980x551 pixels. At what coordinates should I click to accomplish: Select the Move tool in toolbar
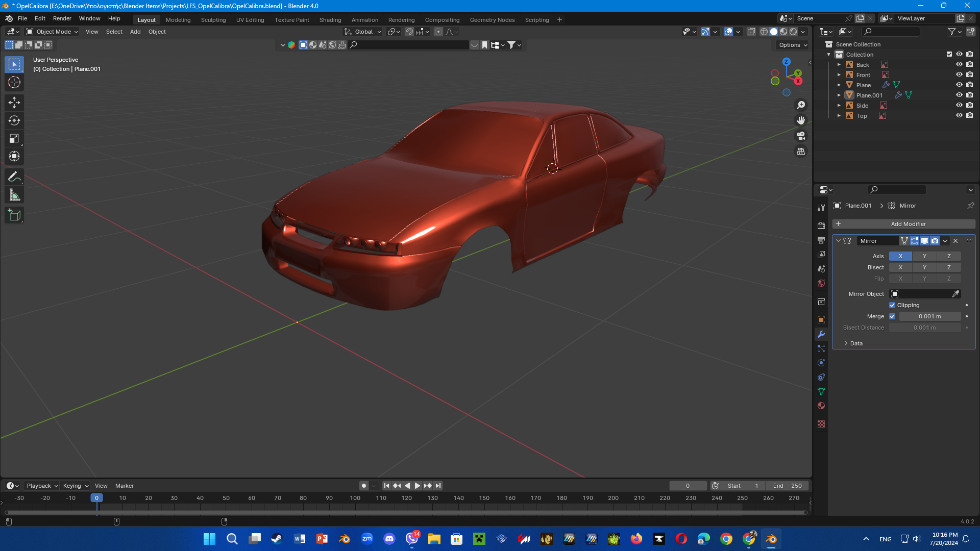pos(14,103)
